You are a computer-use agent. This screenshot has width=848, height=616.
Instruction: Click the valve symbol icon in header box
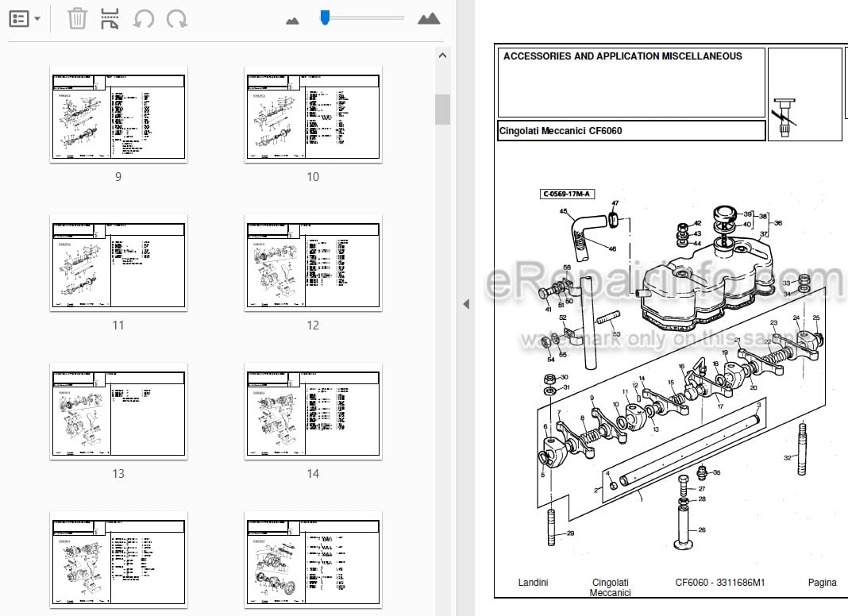pyautogui.click(x=784, y=118)
